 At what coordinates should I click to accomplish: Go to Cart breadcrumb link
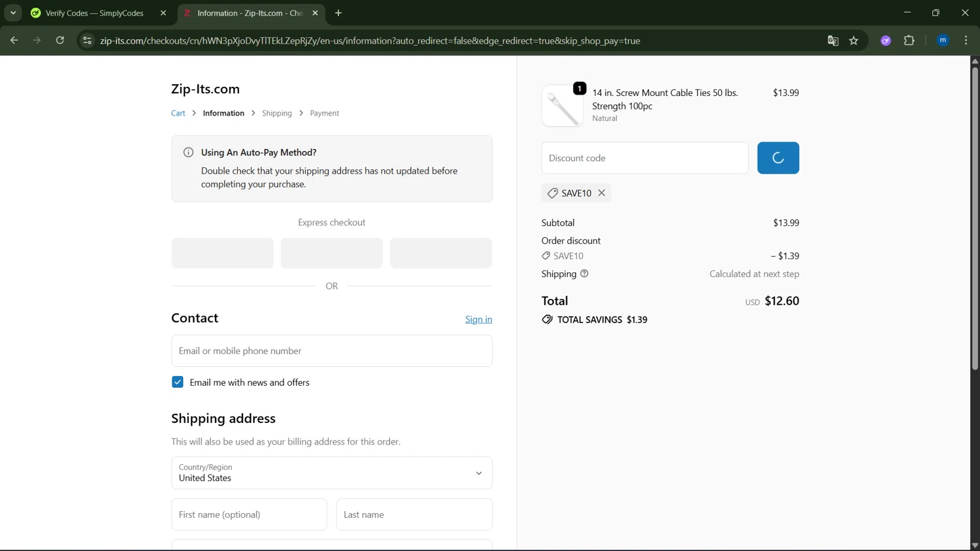[178, 113]
